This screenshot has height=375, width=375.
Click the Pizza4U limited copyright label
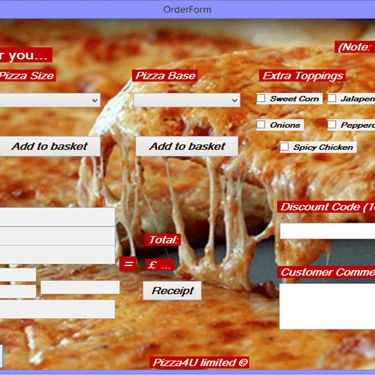pyautogui.click(x=199, y=362)
